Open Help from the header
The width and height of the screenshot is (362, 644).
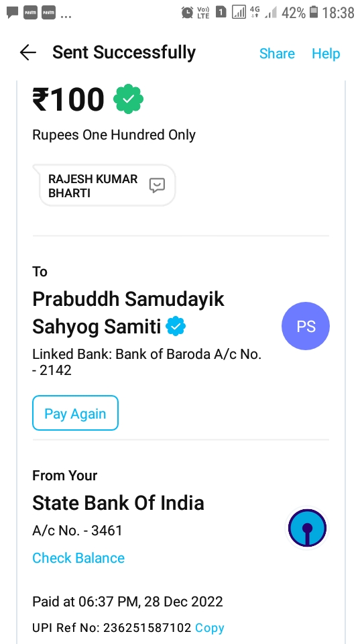tap(326, 54)
